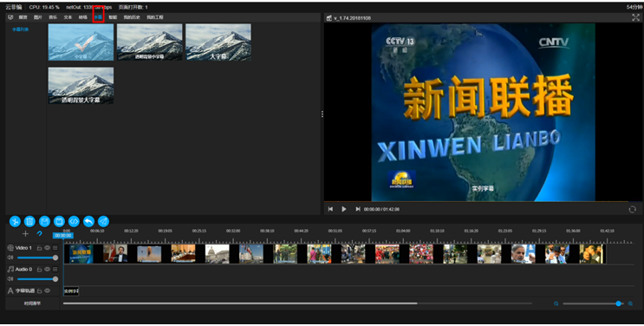Hide the subtitle track eye icon
The width and height of the screenshot is (644, 326).
pyautogui.click(x=47, y=290)
